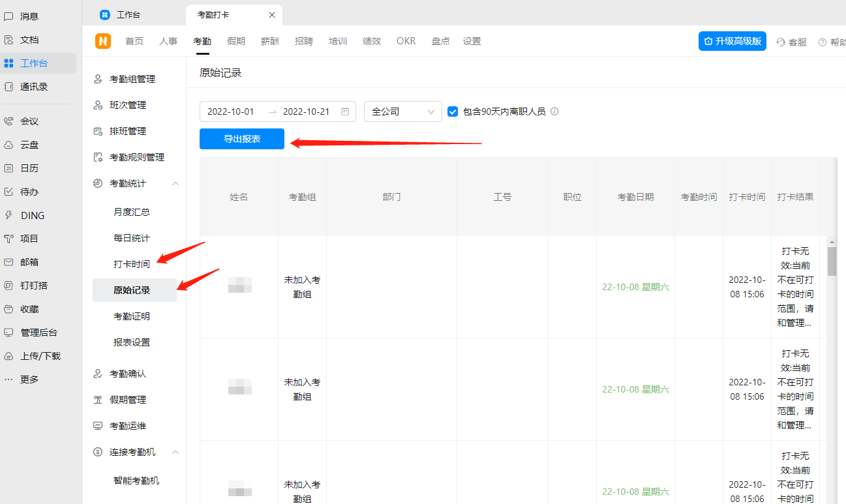The image size is (846, 504).
Task: Open the 消息 messages icon in sidebar
Action: pyautogui.click(x=8, y=16)
